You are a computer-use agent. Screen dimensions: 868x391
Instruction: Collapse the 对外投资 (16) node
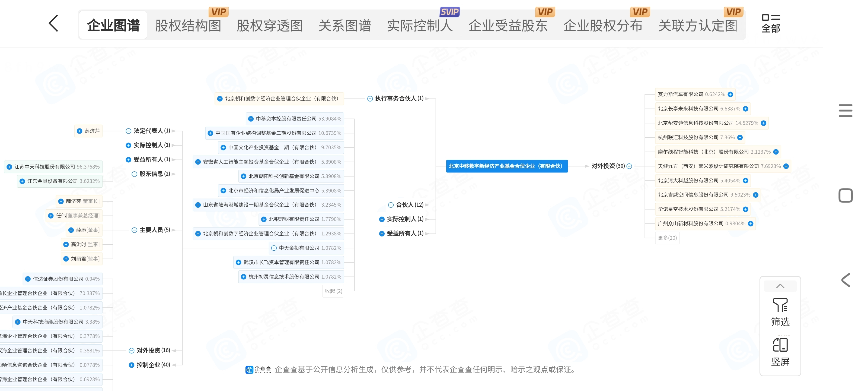tap(131, 351)
